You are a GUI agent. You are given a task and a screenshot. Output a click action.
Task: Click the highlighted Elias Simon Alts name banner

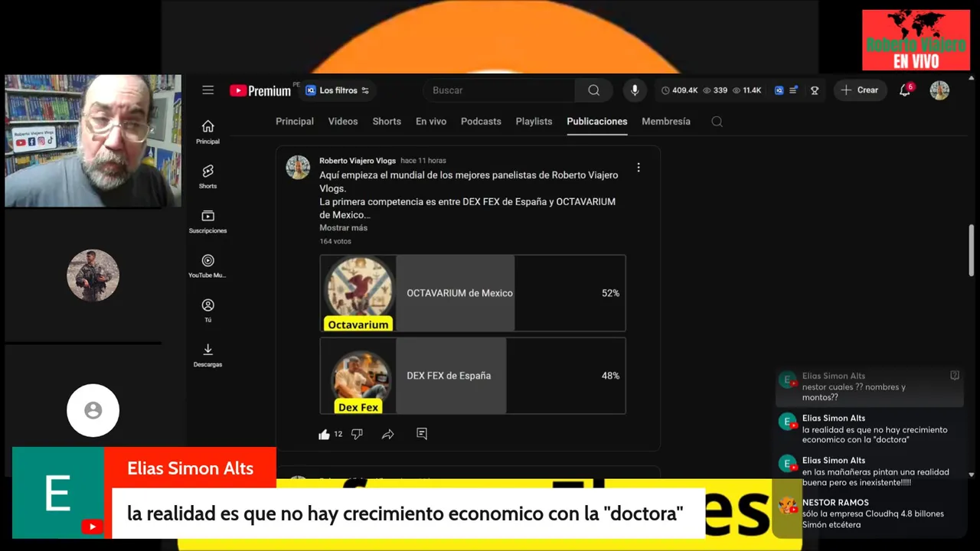[190, 468]
